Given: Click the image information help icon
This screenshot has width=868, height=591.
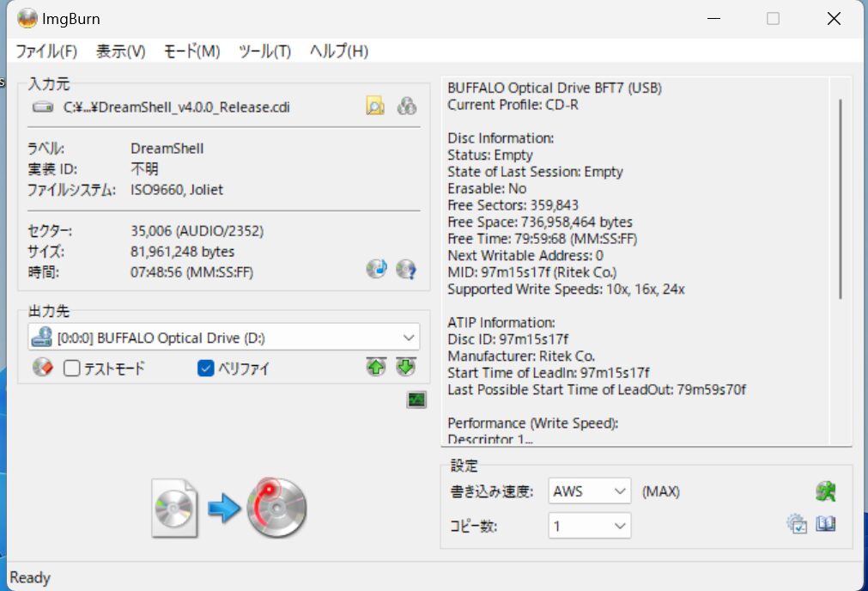Looking at the screenshot, I should (x=406, y=269).
